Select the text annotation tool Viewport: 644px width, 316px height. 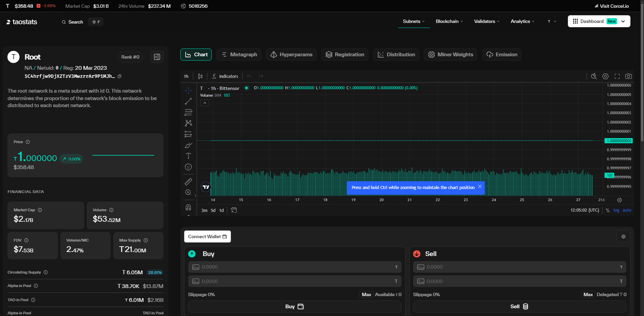coord(188,156)
